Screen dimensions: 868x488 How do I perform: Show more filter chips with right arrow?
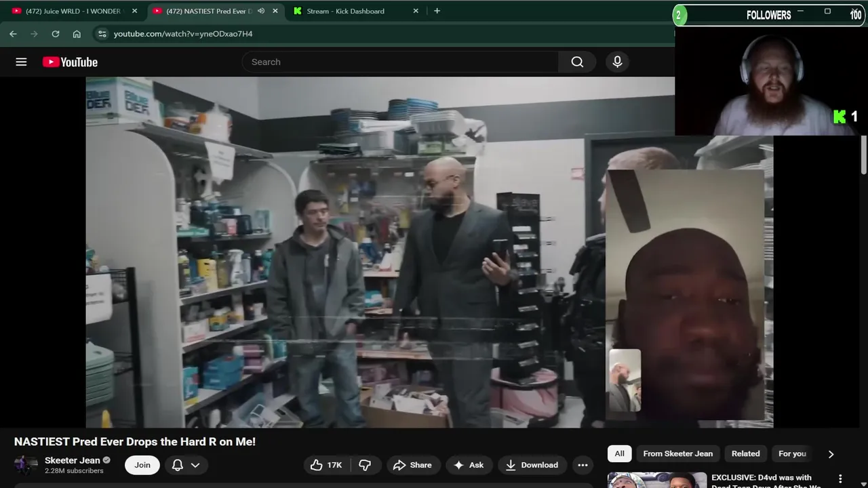coord(831,454)
